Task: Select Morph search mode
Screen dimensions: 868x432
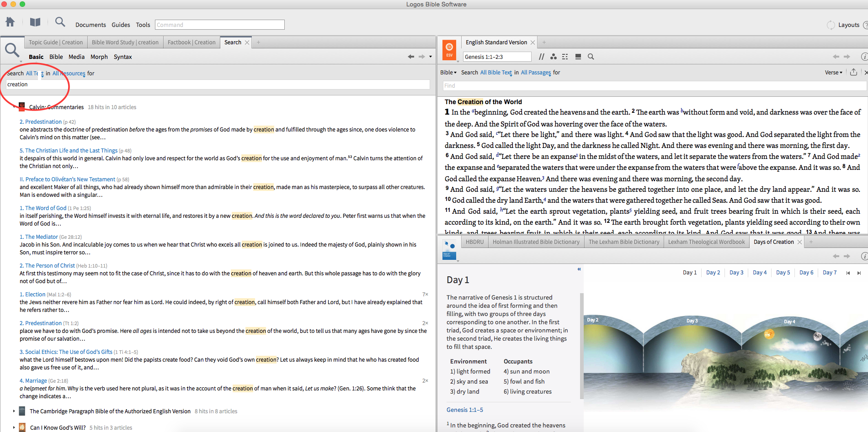Action: (99, 57)
